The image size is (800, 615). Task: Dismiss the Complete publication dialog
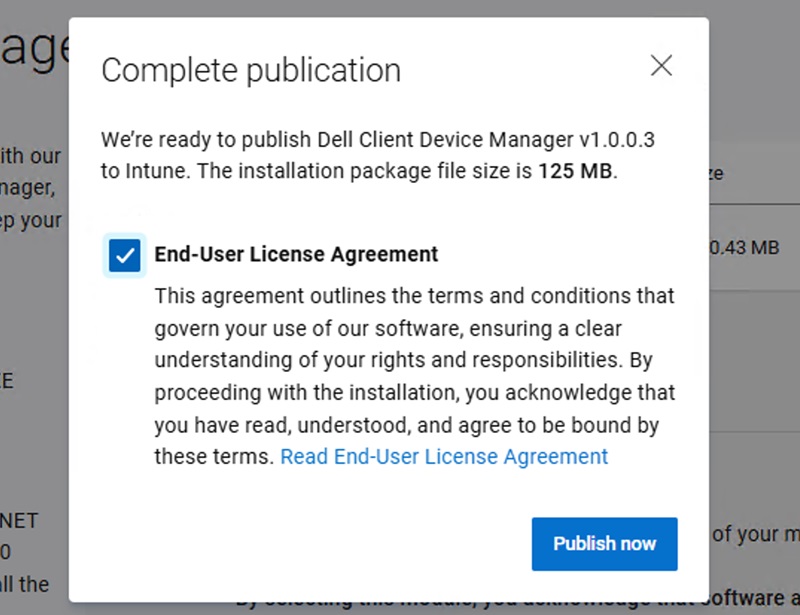pos(661,66)
